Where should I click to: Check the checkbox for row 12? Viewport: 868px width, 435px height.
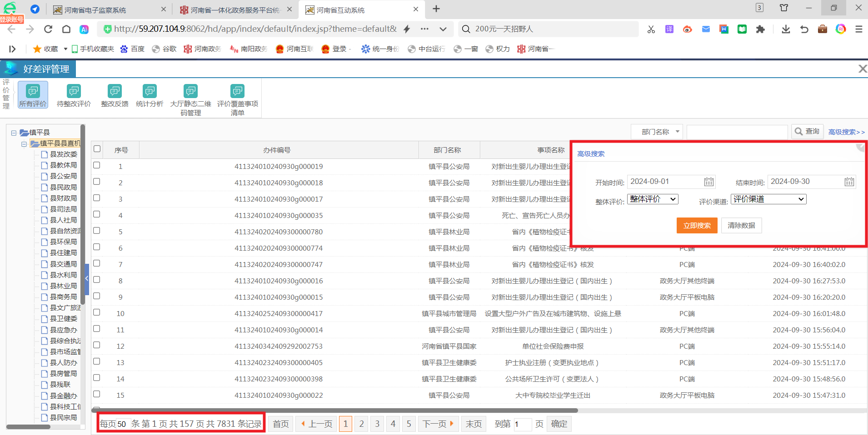(x=97, y=345)
